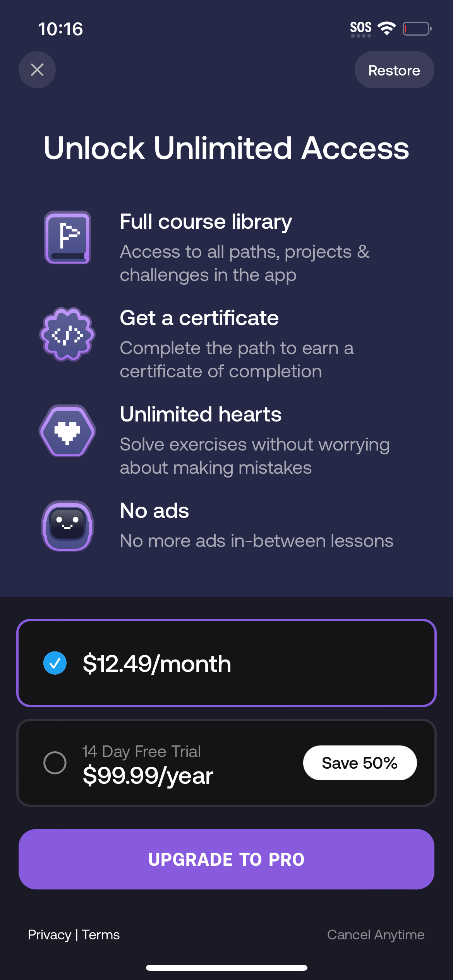Image resolution: width=453 pixels, height=980 pixels.
Task: Tap the flag book course library icon
Action: [67, 237]
